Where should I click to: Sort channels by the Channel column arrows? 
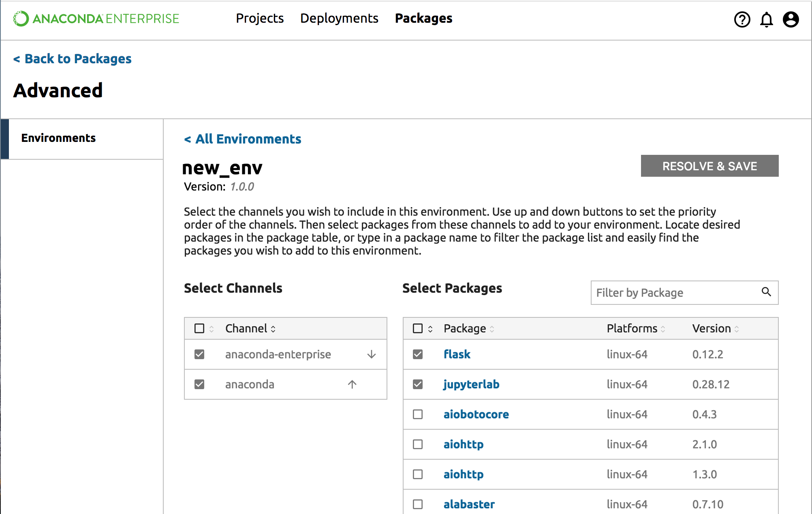(273, 329)
